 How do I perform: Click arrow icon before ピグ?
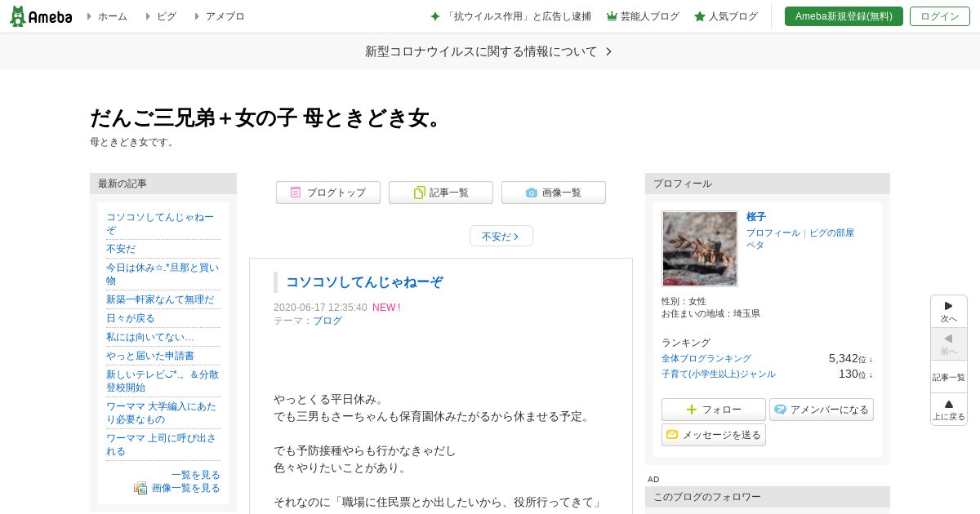148,16
